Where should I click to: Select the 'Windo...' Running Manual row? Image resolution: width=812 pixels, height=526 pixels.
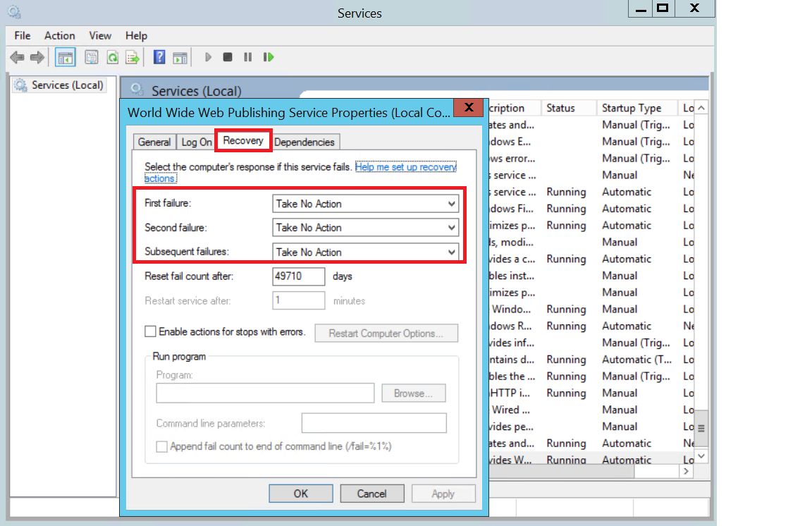[591, 309]
